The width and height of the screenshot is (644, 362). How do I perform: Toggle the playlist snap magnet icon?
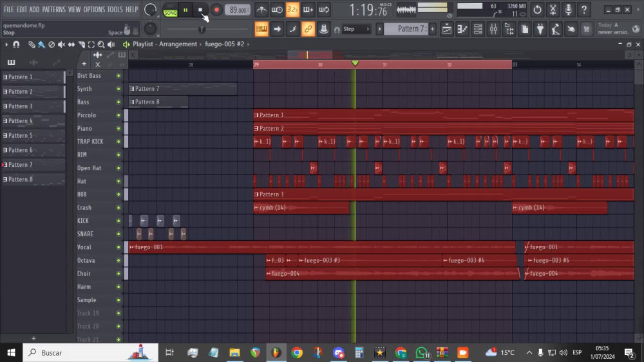(16, 44)
